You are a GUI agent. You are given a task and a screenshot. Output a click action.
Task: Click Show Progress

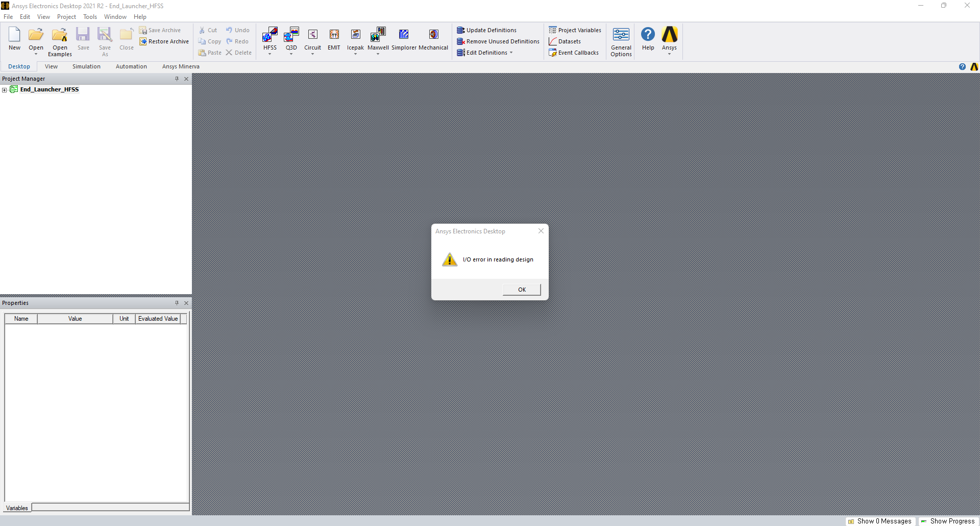(948, 521)
